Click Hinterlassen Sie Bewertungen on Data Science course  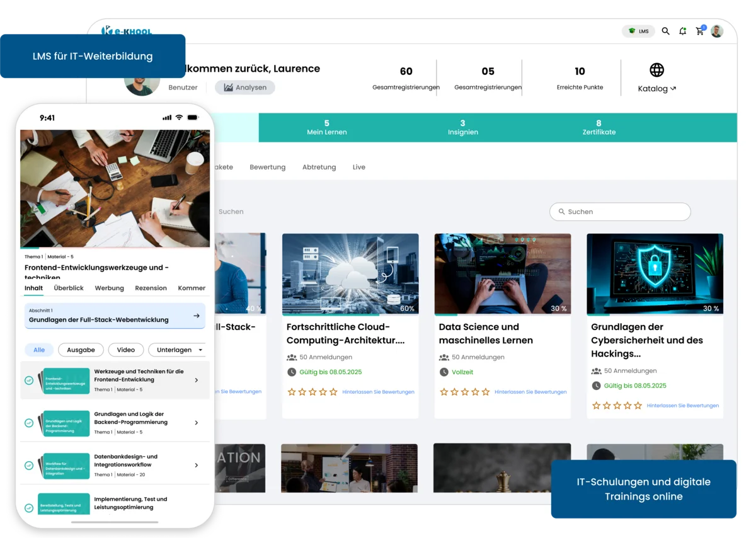tap(530, 392)
